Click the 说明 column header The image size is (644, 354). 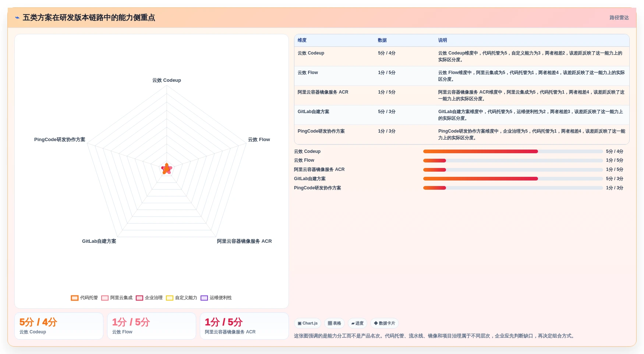point(443,41)
